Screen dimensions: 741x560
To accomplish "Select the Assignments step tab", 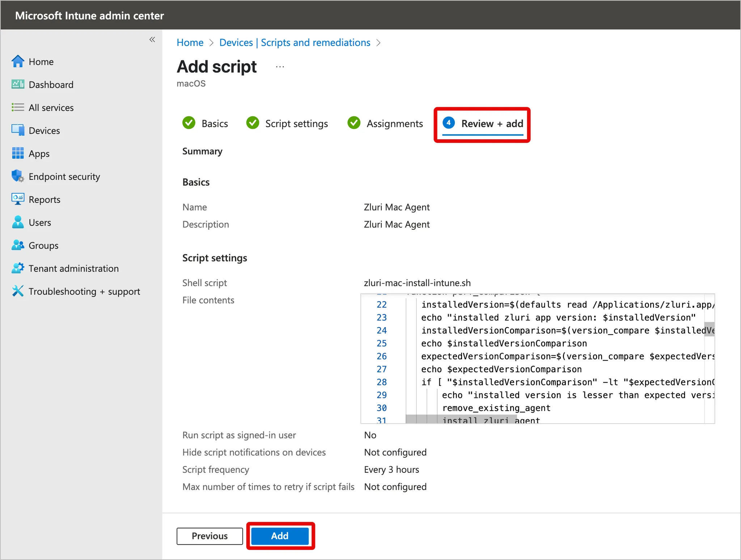I will 385,123.
